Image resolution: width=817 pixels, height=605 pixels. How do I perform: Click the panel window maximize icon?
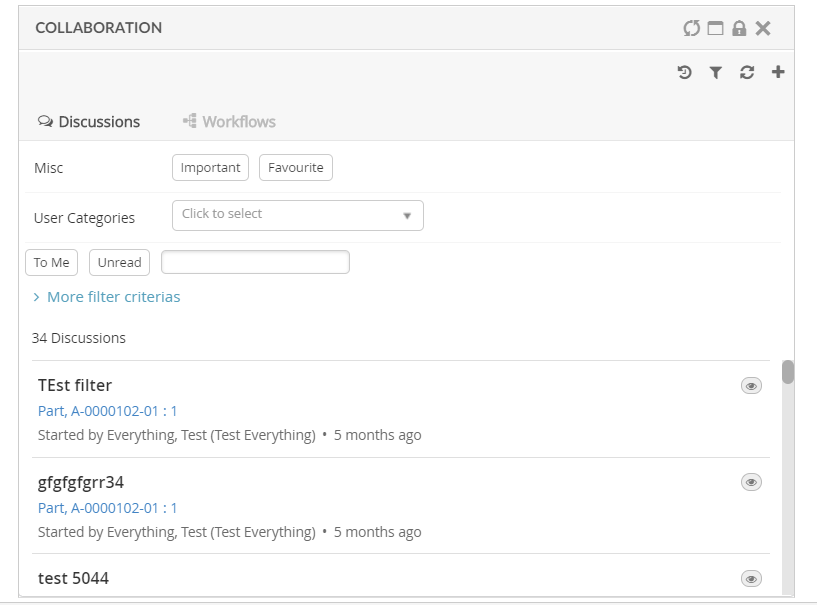coord(715,28)
